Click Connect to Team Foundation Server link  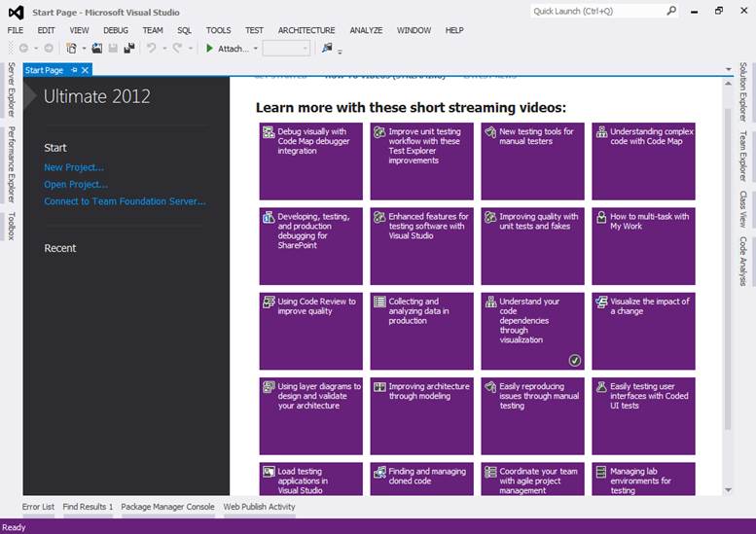point(125,201)
